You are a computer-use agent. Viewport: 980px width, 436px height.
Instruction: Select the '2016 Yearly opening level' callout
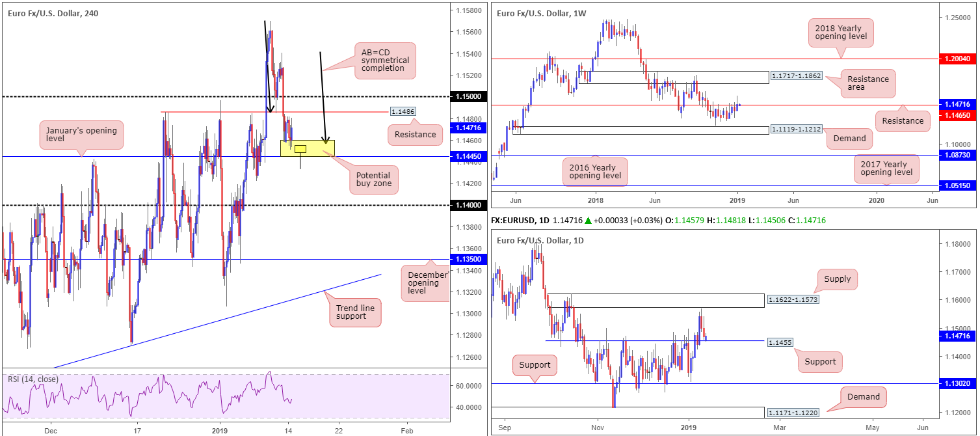coord(595,172)
